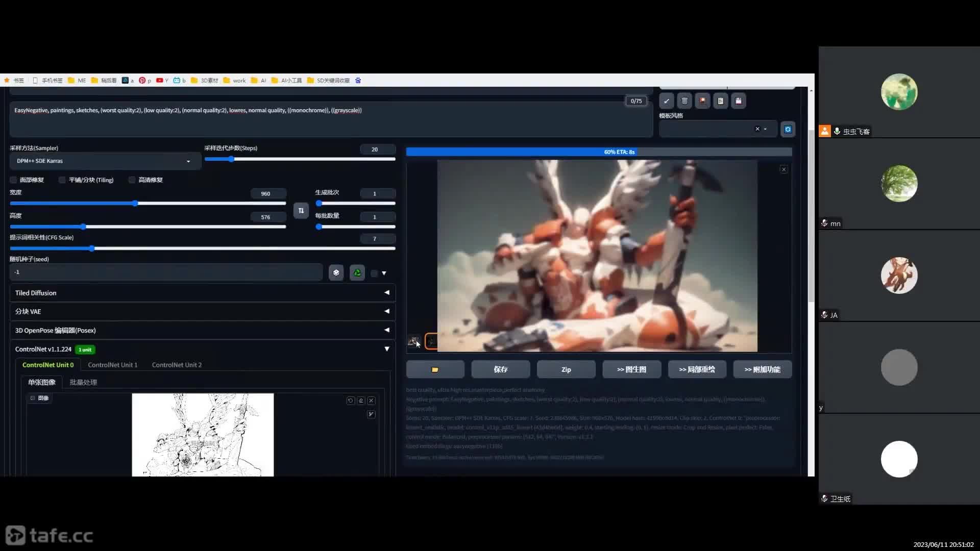Image resolution: width=980 pixels, height=551 pixels.
Task: Open the 模板风格 style dropdown arrow
Action: [x=765, y=129]
